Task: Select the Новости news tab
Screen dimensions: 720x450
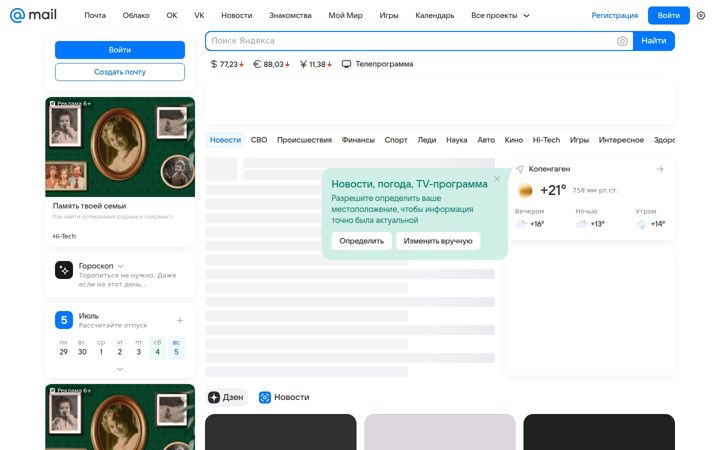Action: click(225, 140)
